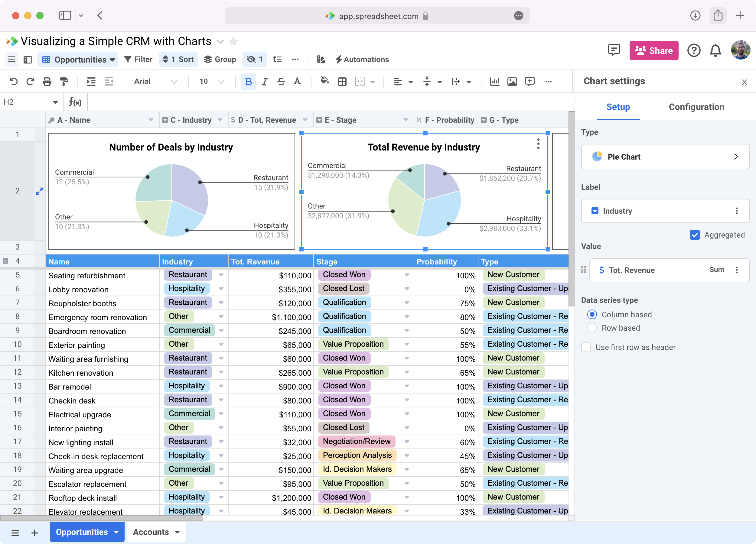Expand workbook title dropdown chevron
This screenshot has width=756, height=544.
tap(220, 42)
